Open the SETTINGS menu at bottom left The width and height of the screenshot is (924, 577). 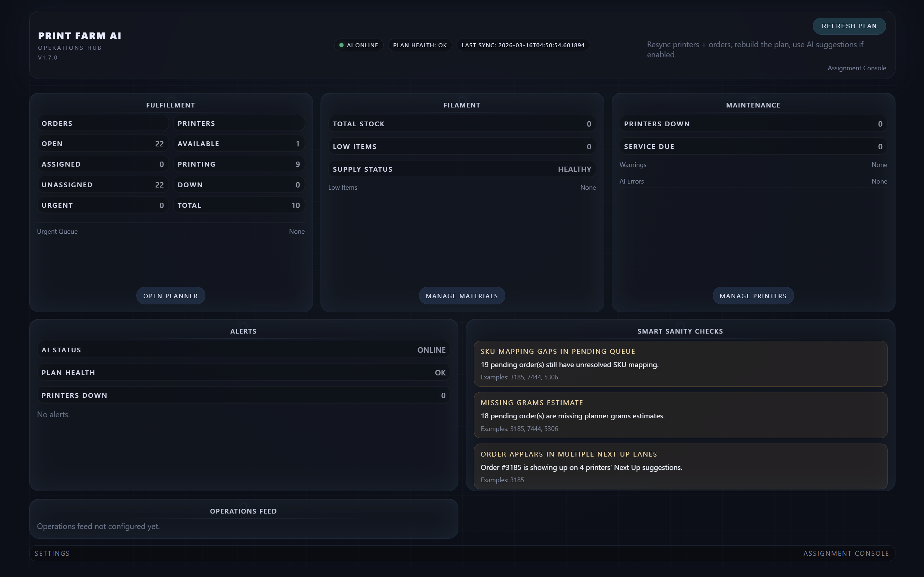point(52,553)
